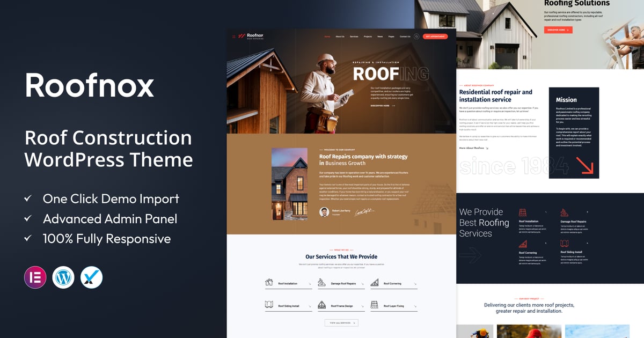Open the Services menu item

coord(354,36)
